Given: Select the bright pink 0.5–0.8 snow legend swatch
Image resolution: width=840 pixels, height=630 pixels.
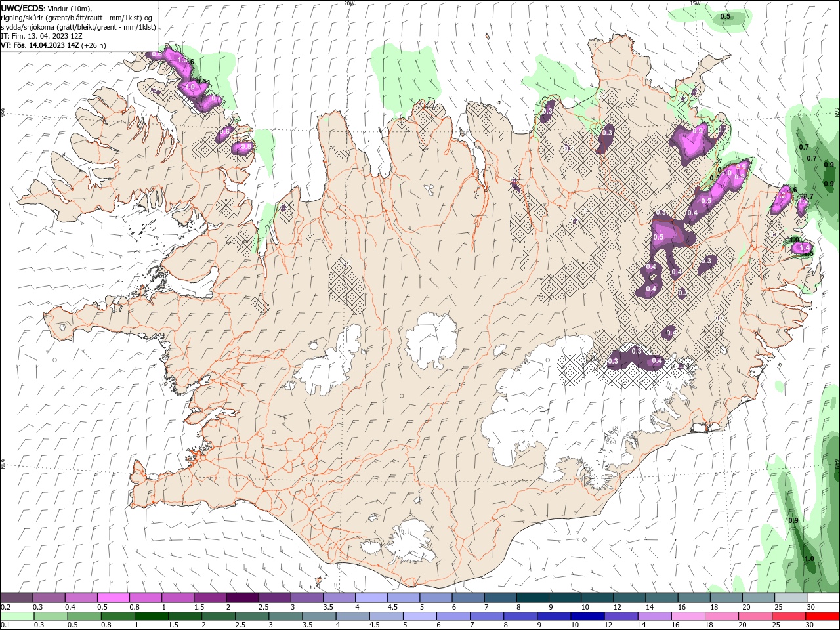Looking at the screenshot, I should pos(114,598).
